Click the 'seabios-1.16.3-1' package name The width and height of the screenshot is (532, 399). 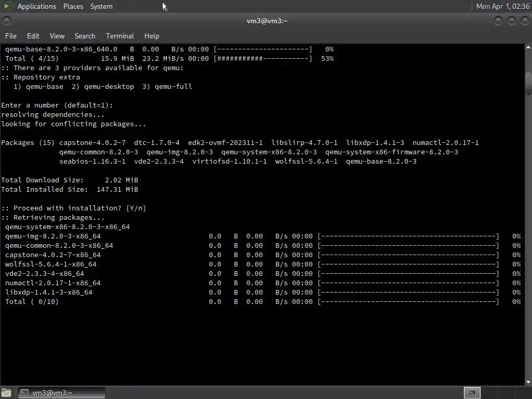pos(92,162)
